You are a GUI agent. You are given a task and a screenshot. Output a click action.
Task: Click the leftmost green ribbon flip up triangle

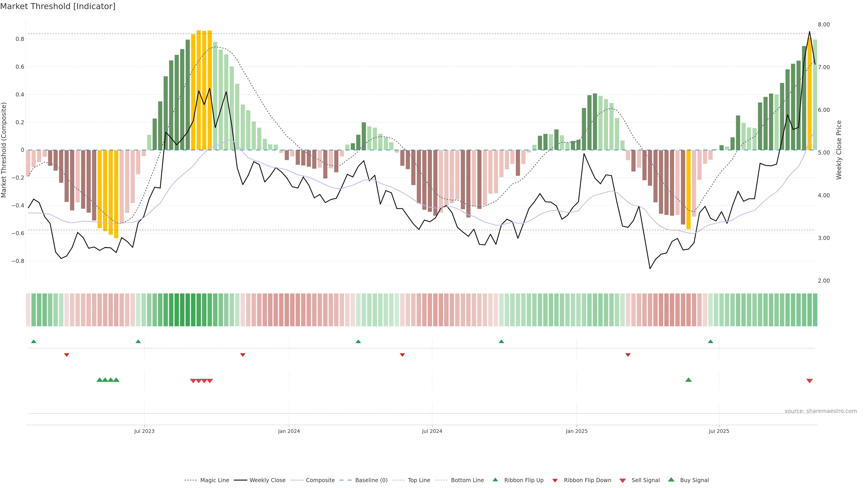click(x=33, y=342)
